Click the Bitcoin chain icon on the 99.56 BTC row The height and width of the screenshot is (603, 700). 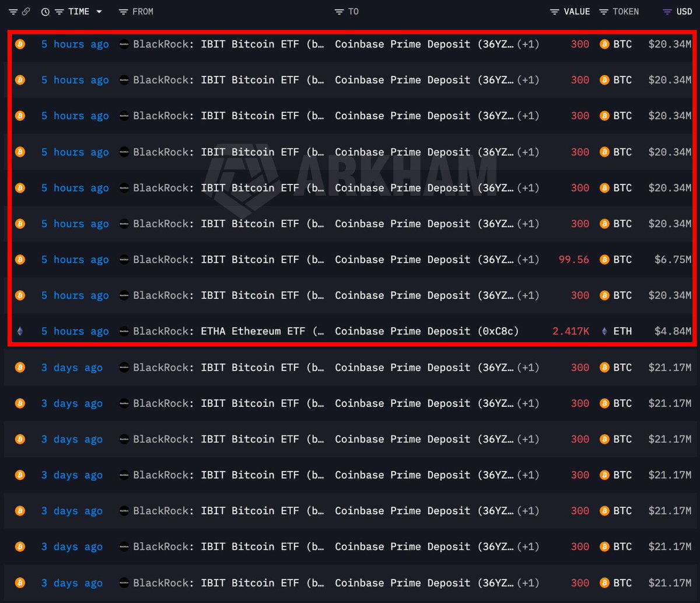[x=20, y=259]
